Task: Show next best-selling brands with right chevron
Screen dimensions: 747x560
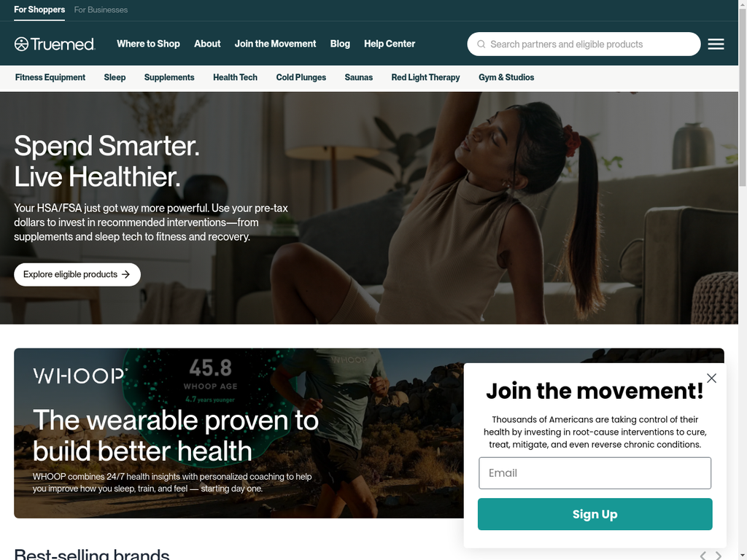Action: coord(719,555)
